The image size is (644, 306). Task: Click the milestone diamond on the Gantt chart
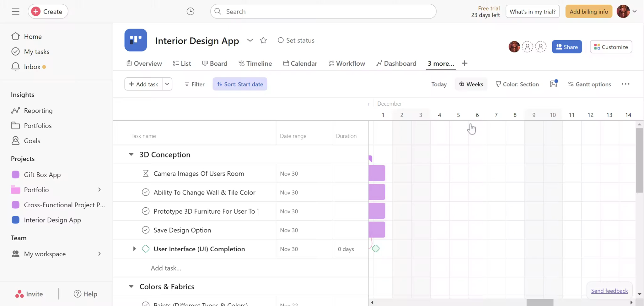point(376,249)
